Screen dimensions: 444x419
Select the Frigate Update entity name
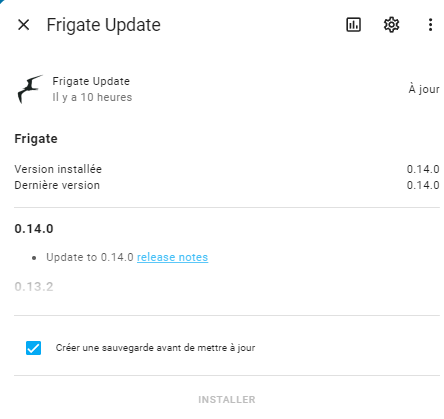click(91, 81)
